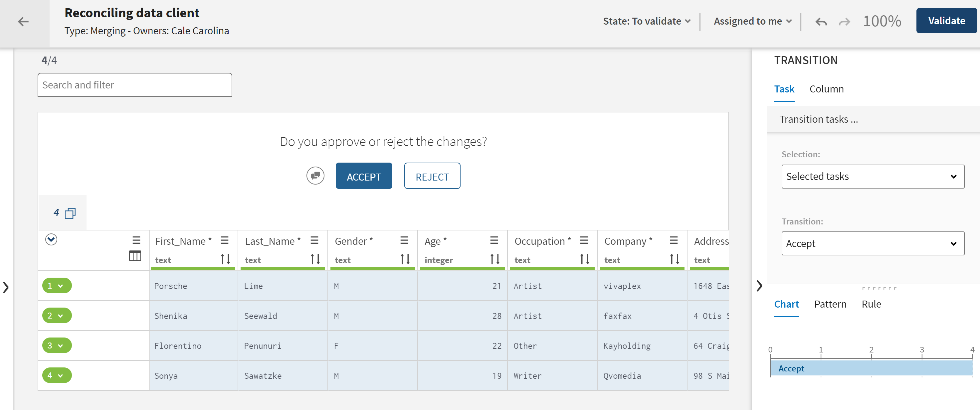Viewport: 980px width, 410px height.
Task: Select the Task tab in Transition panel
Action: (x=784, y=88)
